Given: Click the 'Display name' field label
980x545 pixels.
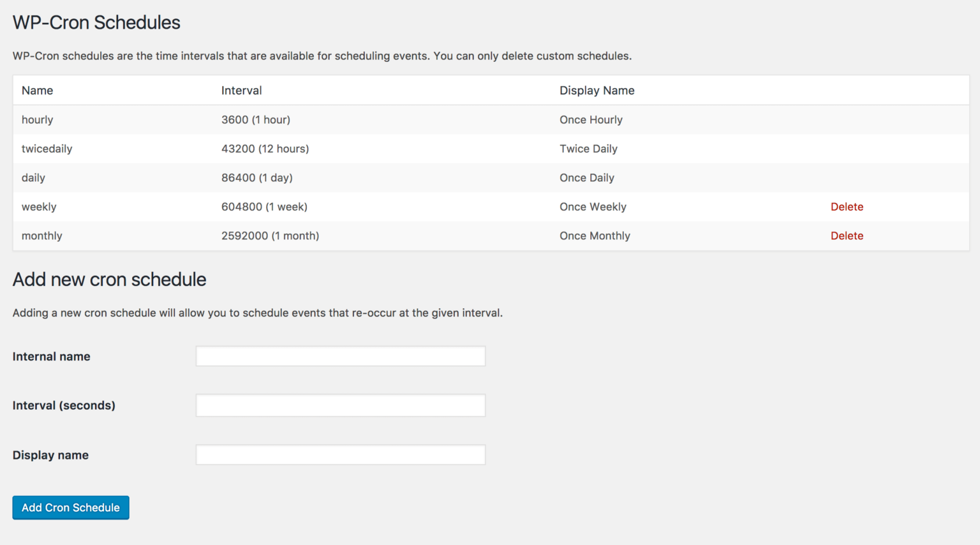Looking at the screenshot, I should coord(50,455).
